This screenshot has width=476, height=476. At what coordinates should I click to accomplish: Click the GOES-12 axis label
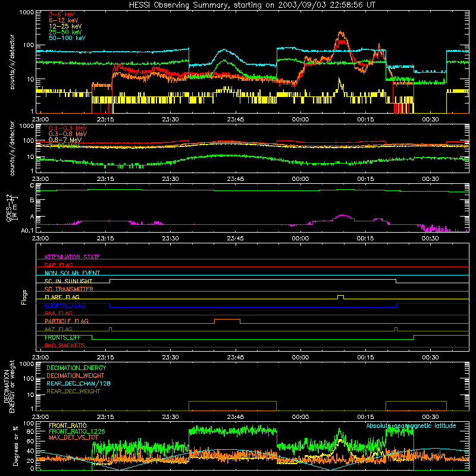point(12,208)
